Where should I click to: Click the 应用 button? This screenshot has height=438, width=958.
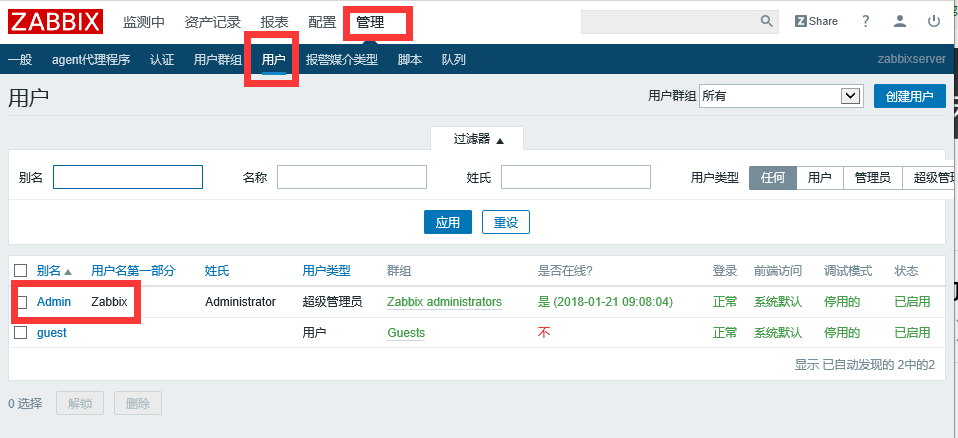[448, 222]
